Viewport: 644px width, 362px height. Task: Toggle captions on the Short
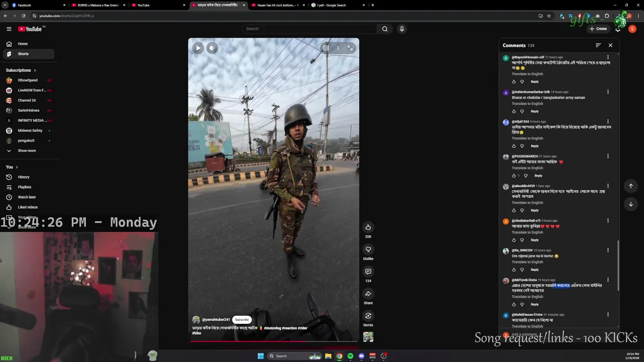[326, 48]
